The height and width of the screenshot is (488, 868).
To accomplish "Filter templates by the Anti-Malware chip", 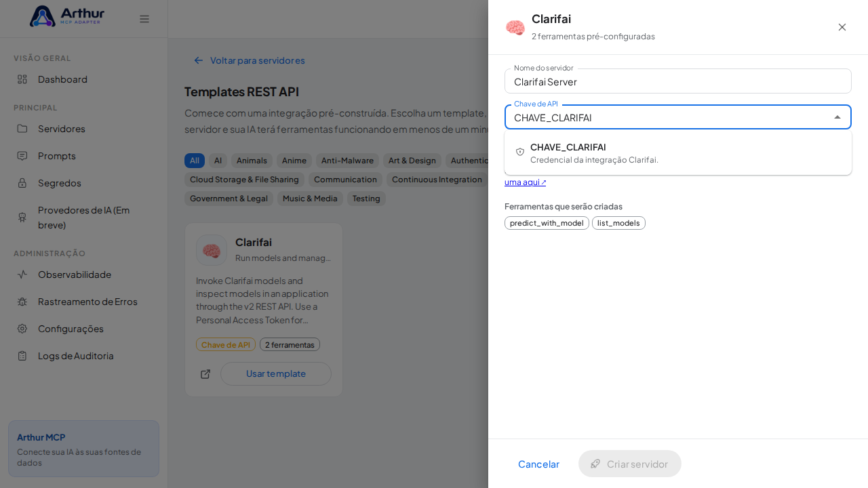I will coord(347,161).
